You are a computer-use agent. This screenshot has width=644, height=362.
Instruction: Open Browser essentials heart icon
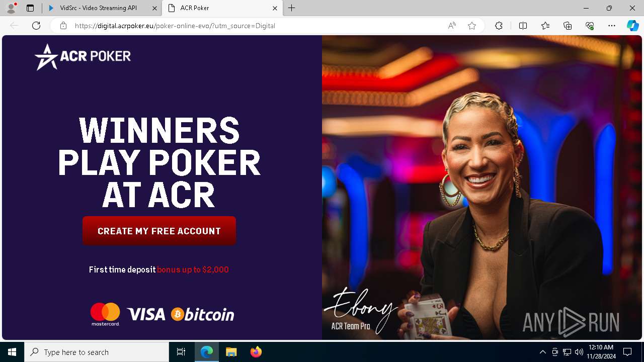click(x=590, y=26)
